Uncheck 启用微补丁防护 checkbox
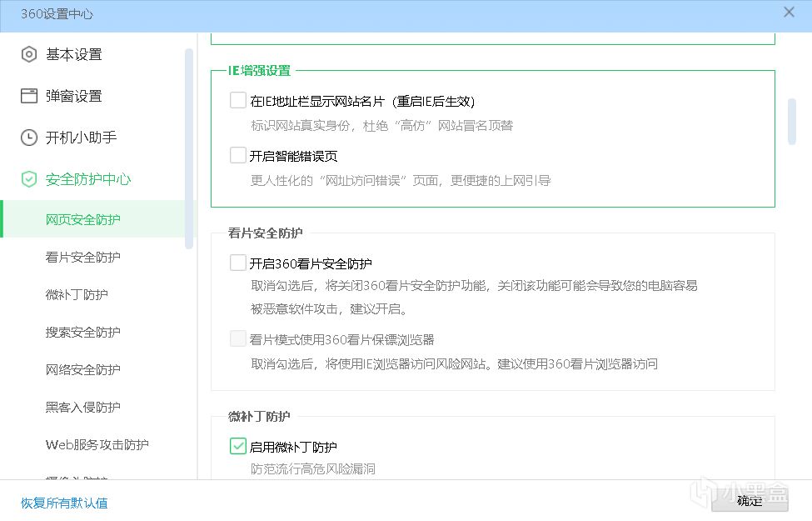The height and width of the screenshot is (521, 812). [237, 446]
